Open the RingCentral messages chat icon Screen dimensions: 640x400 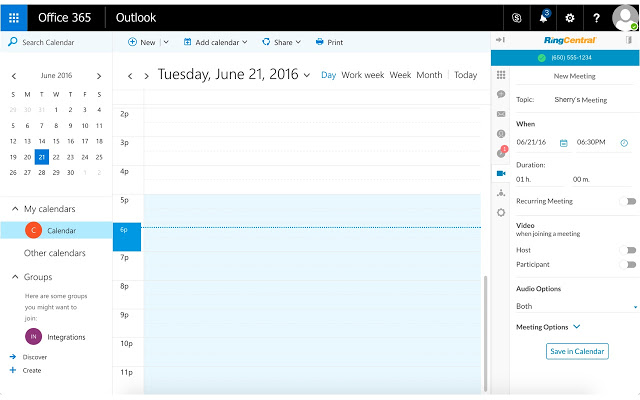click(501, 94)
